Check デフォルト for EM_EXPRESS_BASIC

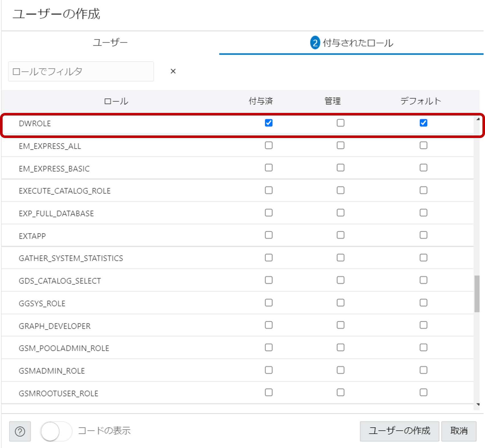(x=424, y=168)
